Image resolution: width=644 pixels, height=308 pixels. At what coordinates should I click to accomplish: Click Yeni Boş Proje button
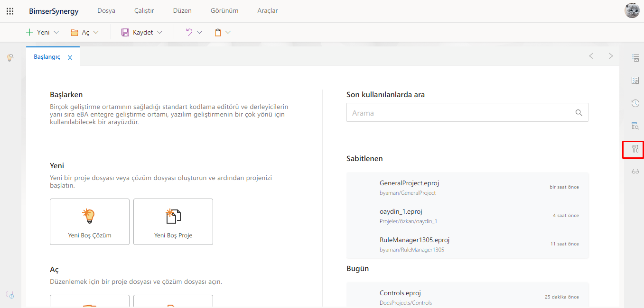tap(173, 221)
